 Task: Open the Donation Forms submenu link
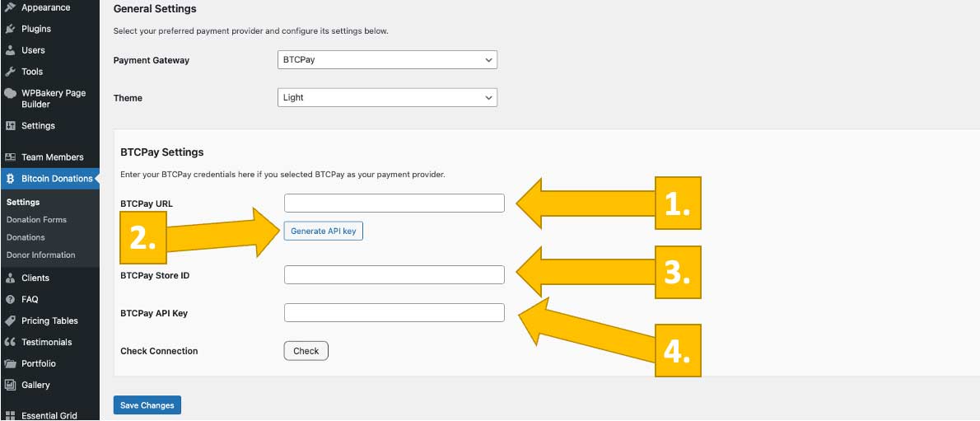(36, 220)
